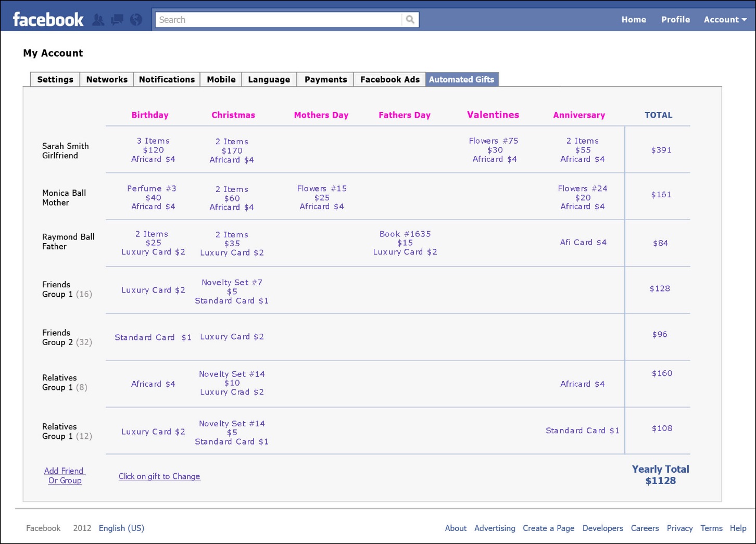Open Raymond Ball's Christmas gift, 2 Items $35
Screen dimensions: 756x544
pyautogui.click(x=232, y=244)
